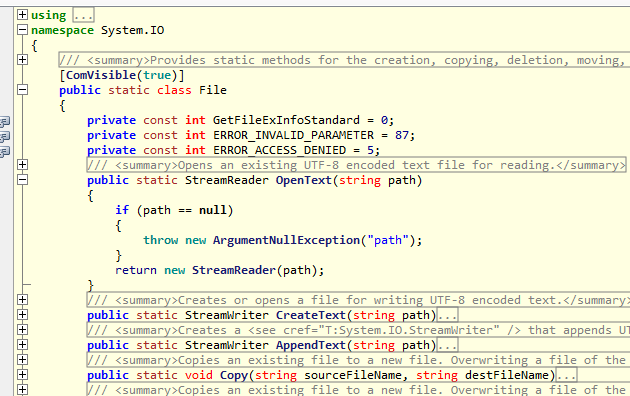The image size is (630, 396).
Task: Click the method name 'Copy'
Action: 234,375
